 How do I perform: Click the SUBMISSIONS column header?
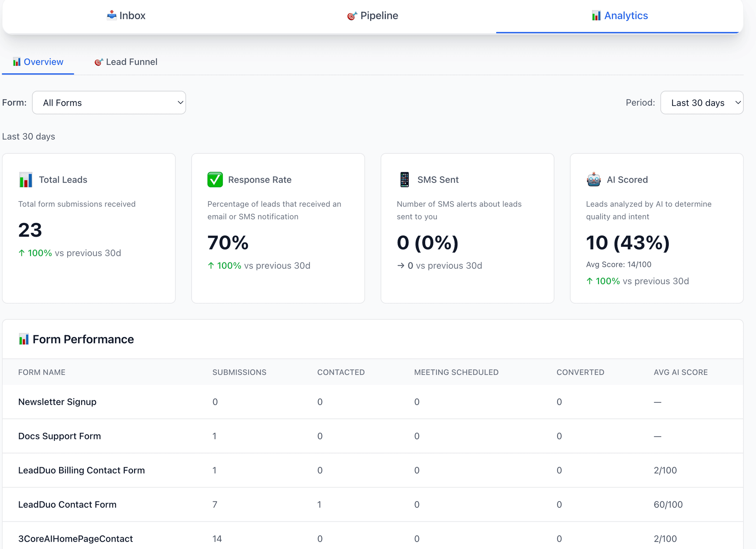click(x=239, y=372)
